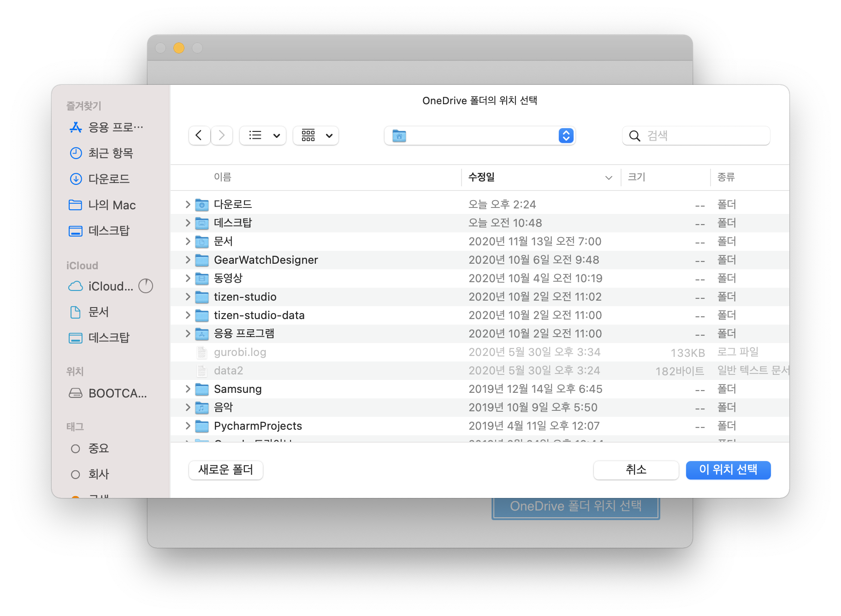
Task: Expand the 응용 프로그램 folder row
Action: pos(188,333)
